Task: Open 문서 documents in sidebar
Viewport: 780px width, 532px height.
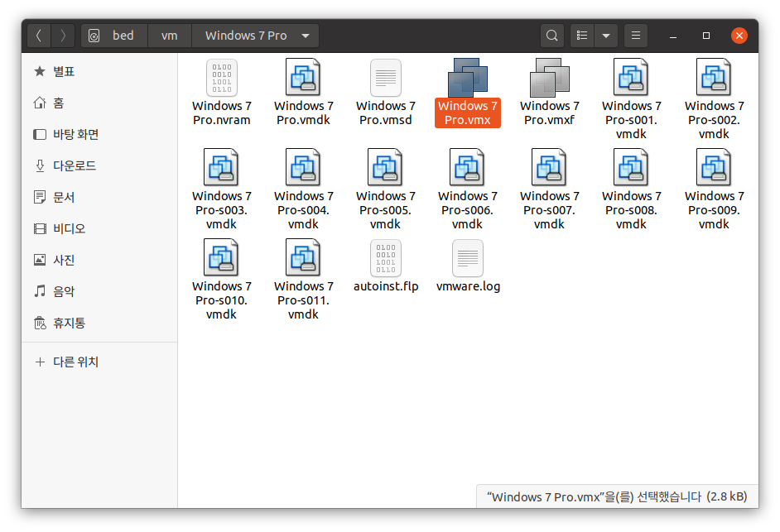Action: tap(99, 198)
